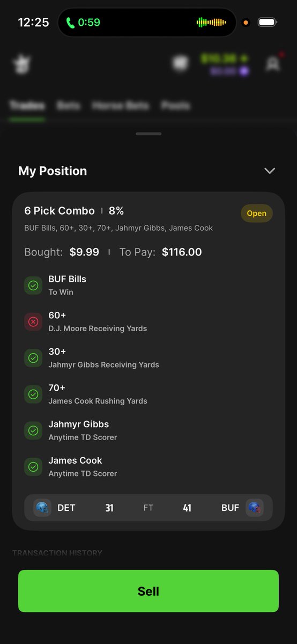Image resolution: width=297 pixels, height=644 pixels.
Task: Tap the James Cook Anytime TD checkmark
Action: pos(33,466)
